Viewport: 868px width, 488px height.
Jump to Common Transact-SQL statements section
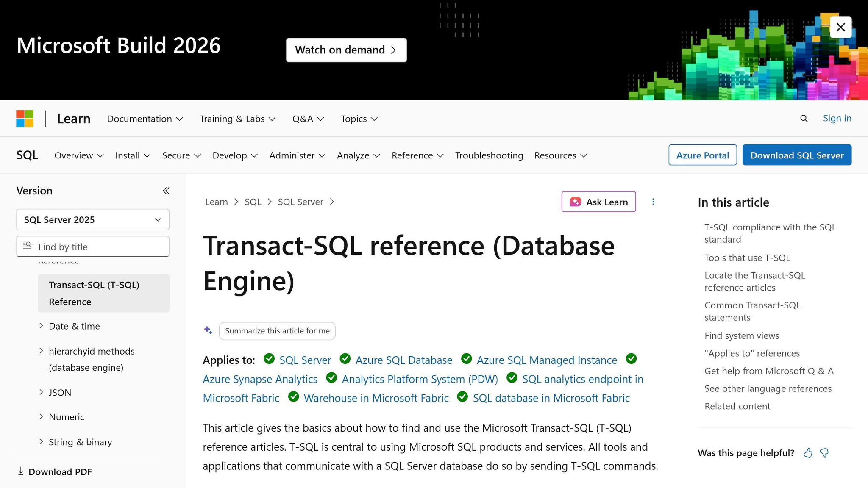coord(752,311)
